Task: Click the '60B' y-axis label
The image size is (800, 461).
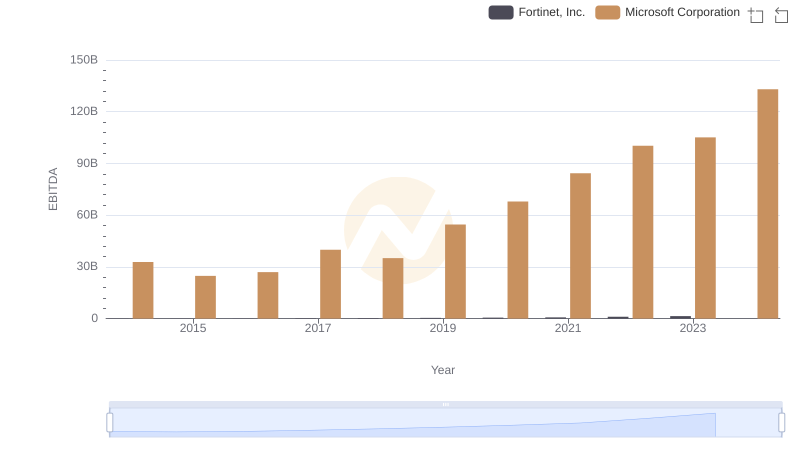Action: pyautogui.click(x=87, y=215)
